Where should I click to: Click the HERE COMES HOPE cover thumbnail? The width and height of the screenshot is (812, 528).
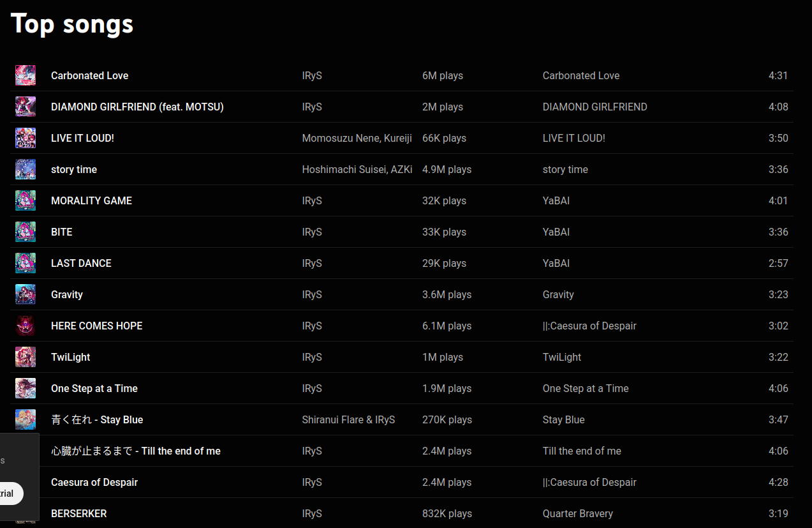26,326
